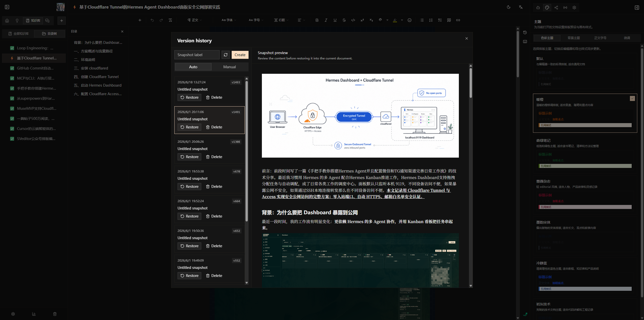Image resolution: width=644 pixels, height=320 pixels.
Task: Delete snapshot v552
Action: pos(214,276)
